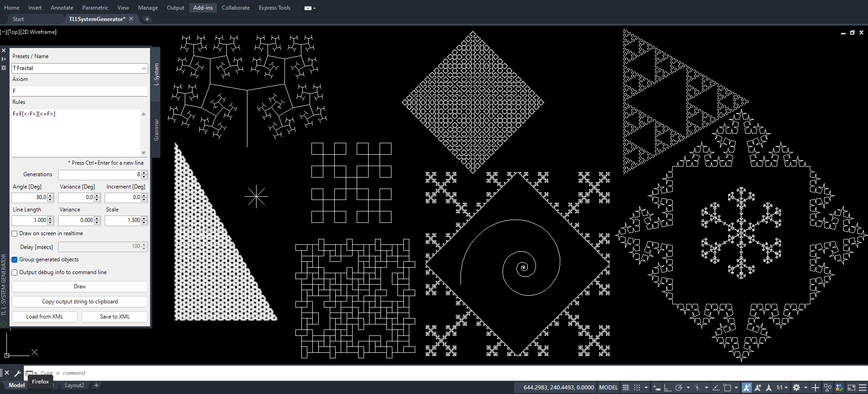
Task: Open the Collaborate ribbon tab
Action: [236, 8]
